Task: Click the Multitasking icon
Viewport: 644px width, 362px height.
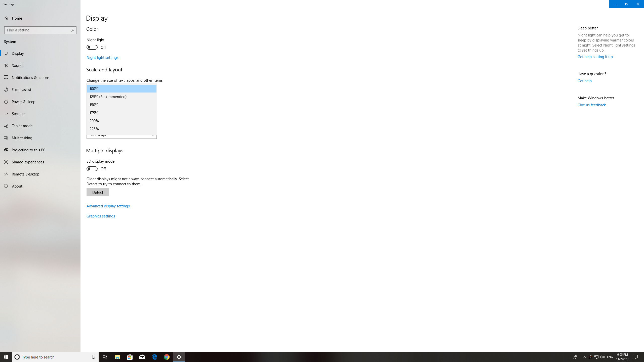Action: 6,138
